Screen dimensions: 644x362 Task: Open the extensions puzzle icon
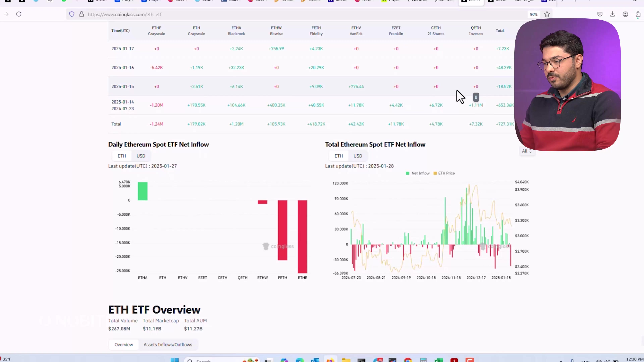pyautogui.click(x=638, y=14)
